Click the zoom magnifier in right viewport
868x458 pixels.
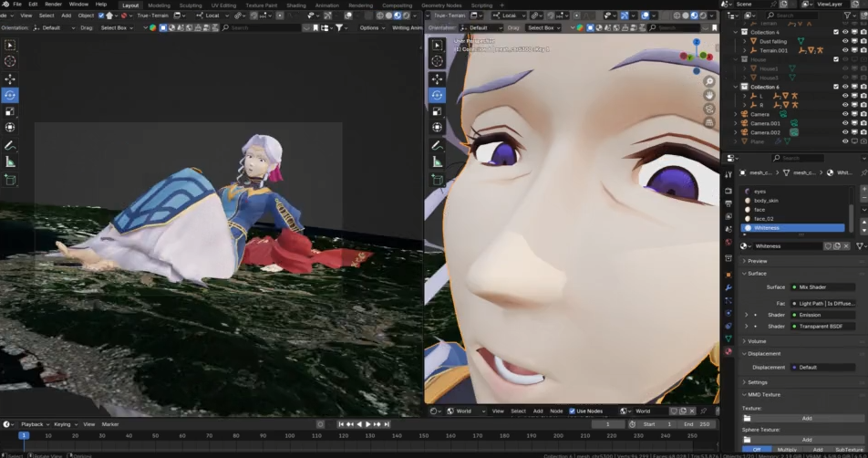(x=709, y=82)
